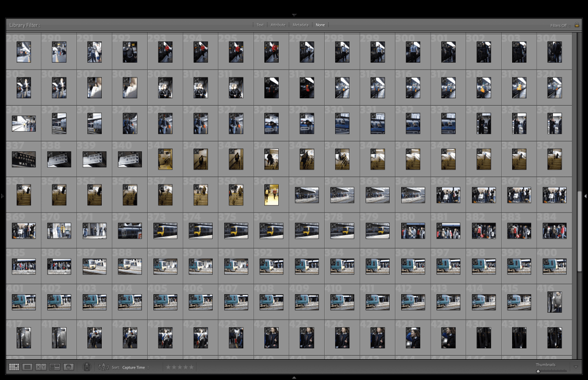Image resolution: width=588 pixels, height=380 pixels.
Task: Switch to Loupe view icon
Action: tap(27, 367)
